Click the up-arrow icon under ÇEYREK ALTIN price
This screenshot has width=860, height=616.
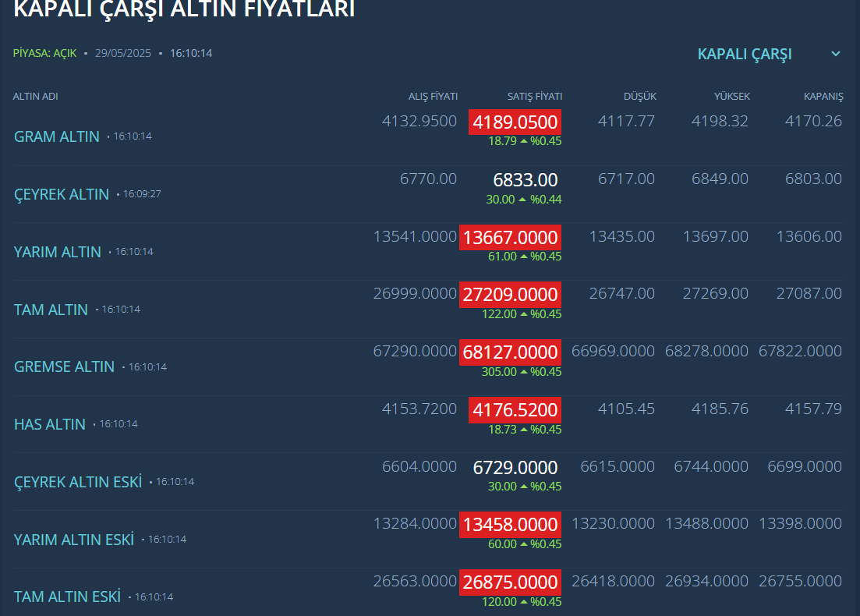pyautogui.click(x=522, y=199)
